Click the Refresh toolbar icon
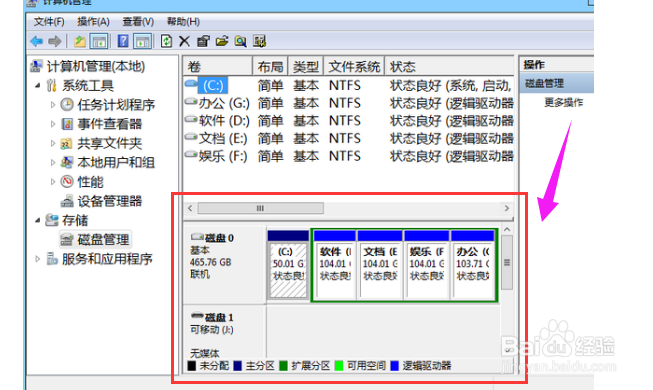The image size is (653, 390). coord(167,41)
